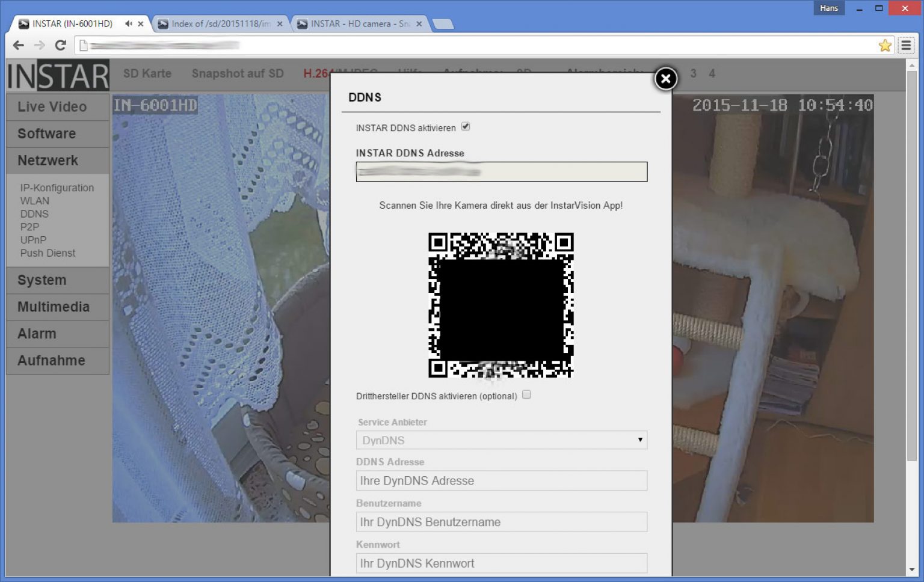924x582 pixels.
Task: Click SD Karte in the top bar
Action: pyautogui.click(x=147, y=73)
